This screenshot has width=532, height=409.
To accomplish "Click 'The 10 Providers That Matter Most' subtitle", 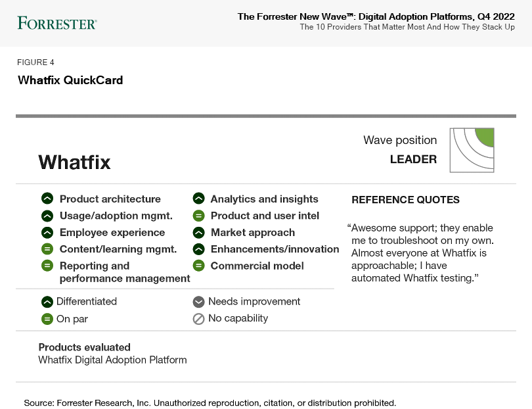I will [407, 27].
